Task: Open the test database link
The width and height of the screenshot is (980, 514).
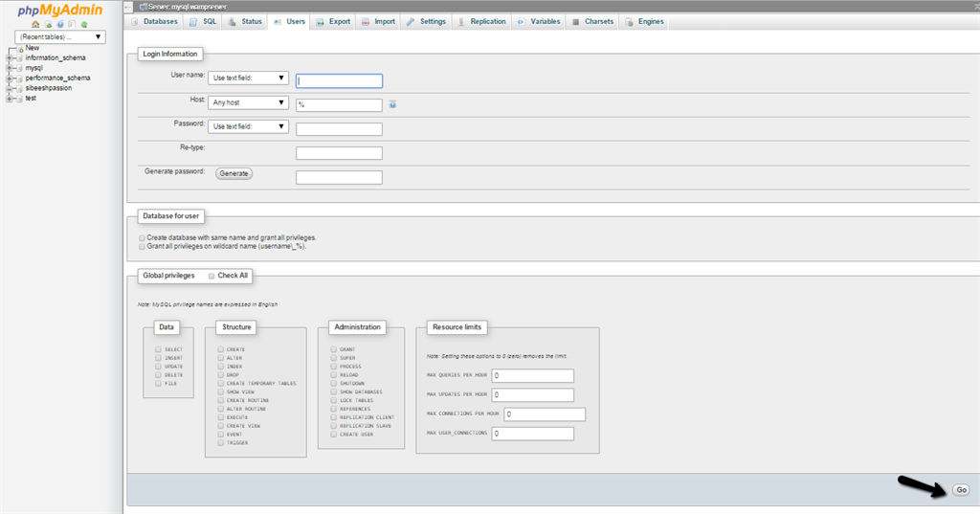Action: point(31,99)
